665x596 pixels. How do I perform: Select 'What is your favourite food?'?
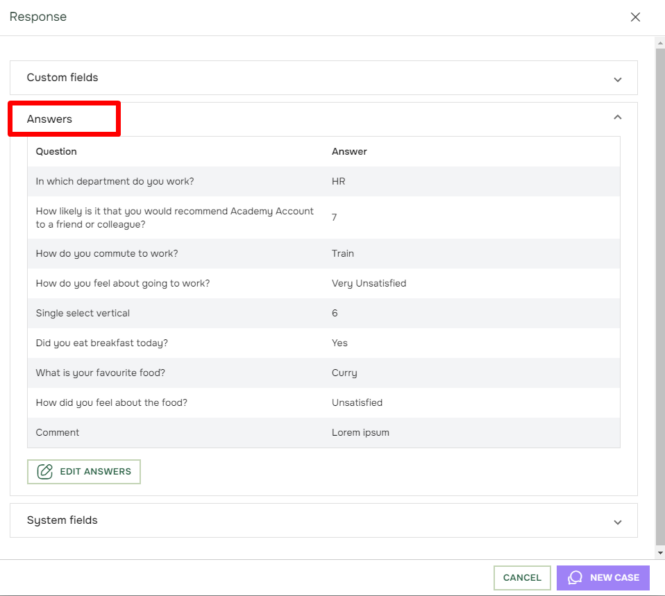click(x=101, y=373)
